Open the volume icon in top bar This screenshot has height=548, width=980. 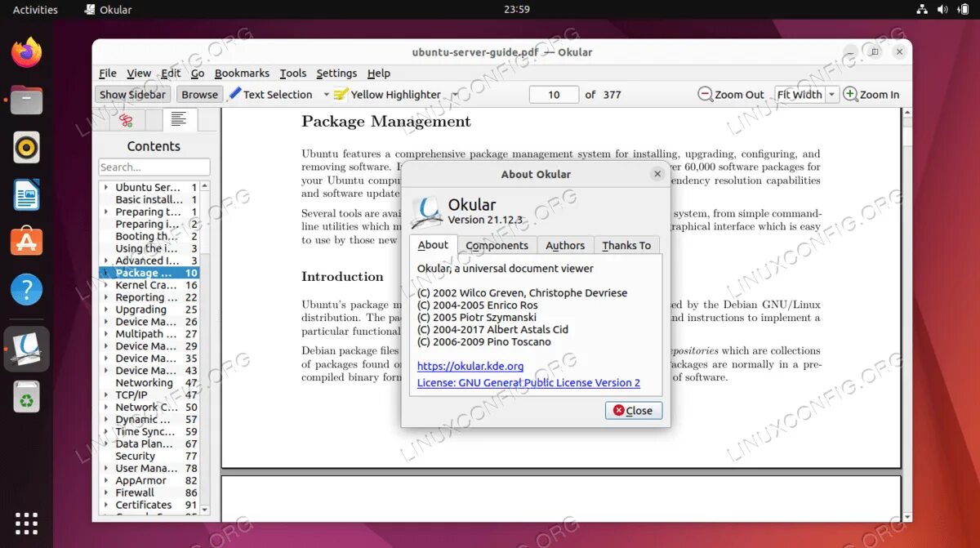(942, 10)
